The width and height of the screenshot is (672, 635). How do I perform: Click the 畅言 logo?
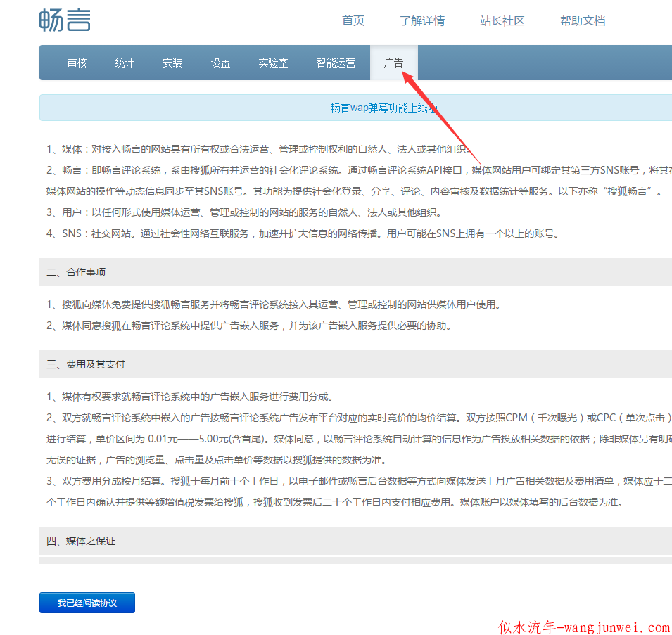point(65,20)
